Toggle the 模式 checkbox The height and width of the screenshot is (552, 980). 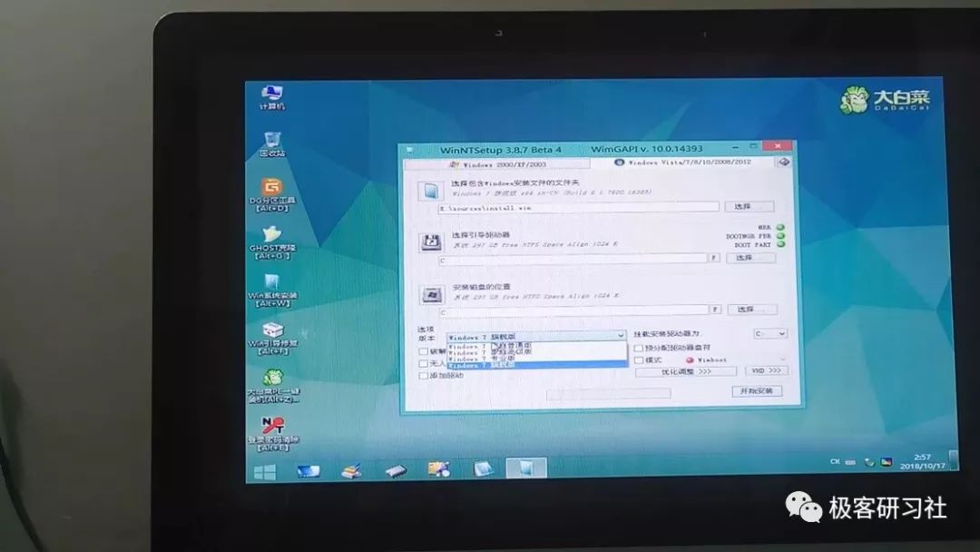[639, 360]
